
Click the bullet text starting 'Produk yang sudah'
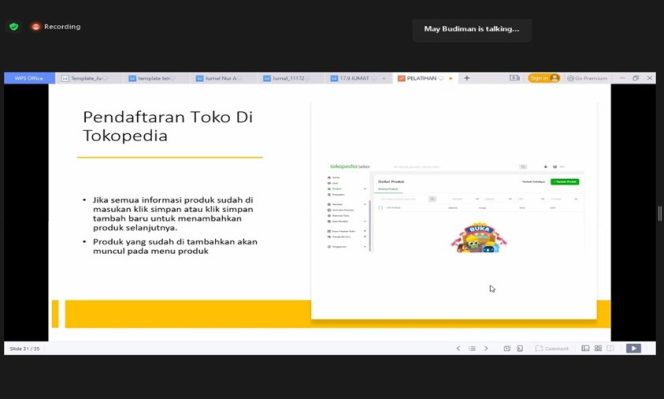point(175,246)
